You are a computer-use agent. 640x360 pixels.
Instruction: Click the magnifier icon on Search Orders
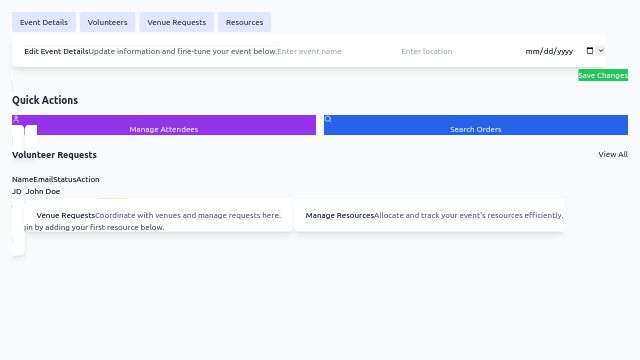click(328, 119)
